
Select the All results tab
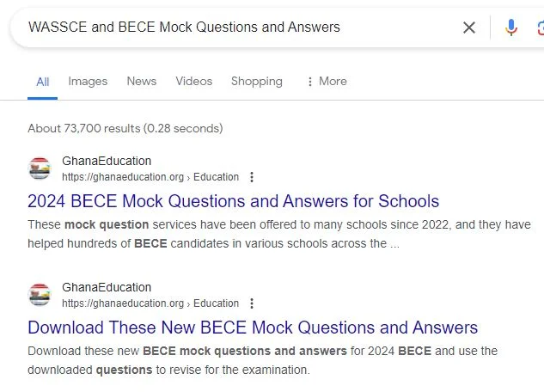coord(43,82)
